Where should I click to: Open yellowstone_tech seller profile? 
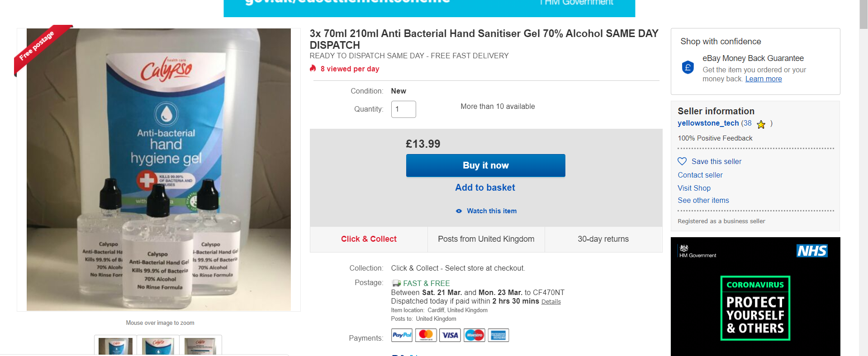(x=708, y=123)
